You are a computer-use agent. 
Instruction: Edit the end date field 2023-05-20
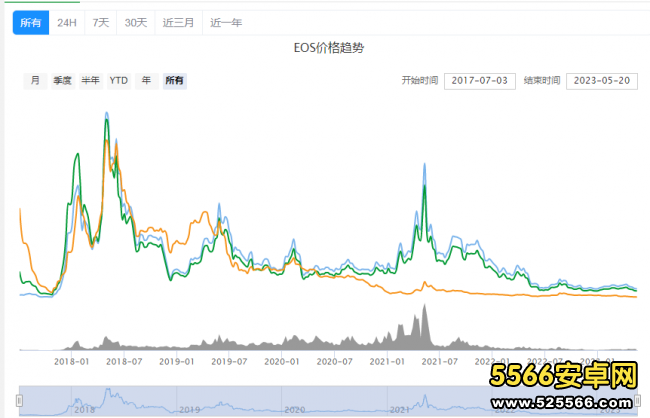point(602,81)
